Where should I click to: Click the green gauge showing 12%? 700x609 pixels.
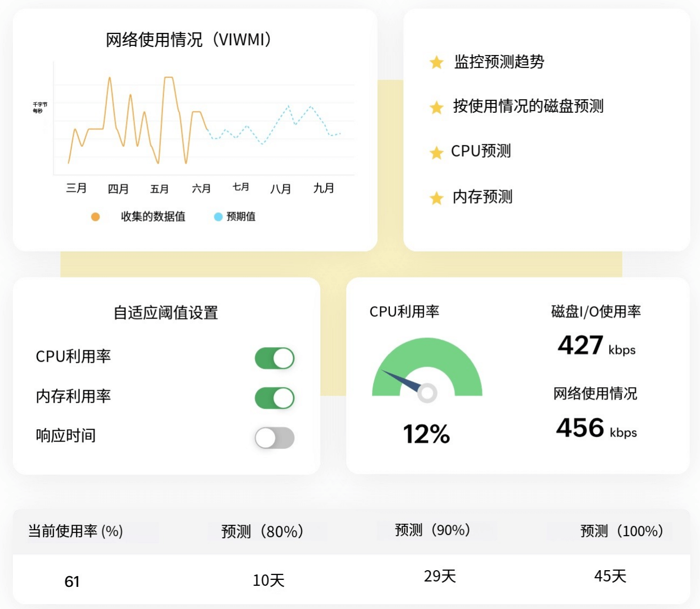[x=428, y=362]
